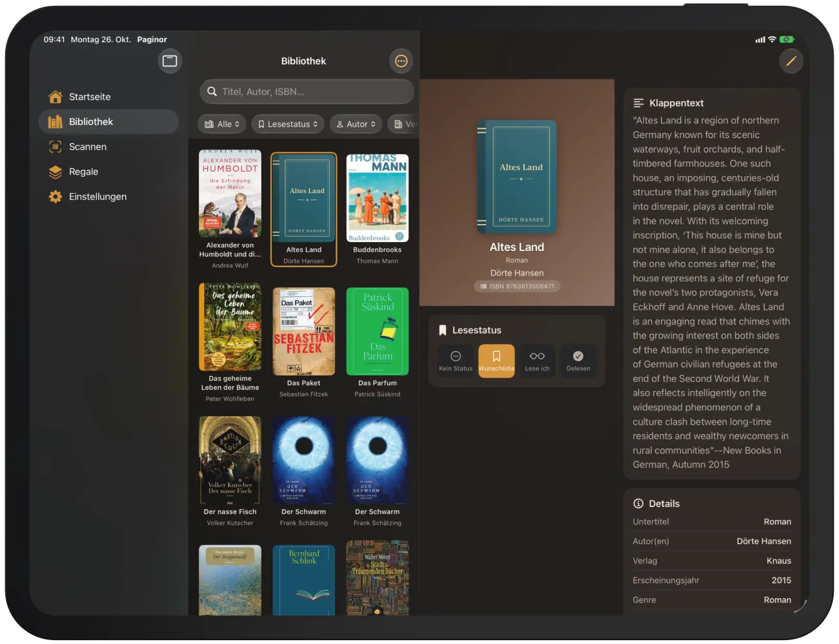The width and height of the screenshot is (839, 644).
Task: Select Das geheime Leben der Bäume cover
Action: 230,327
